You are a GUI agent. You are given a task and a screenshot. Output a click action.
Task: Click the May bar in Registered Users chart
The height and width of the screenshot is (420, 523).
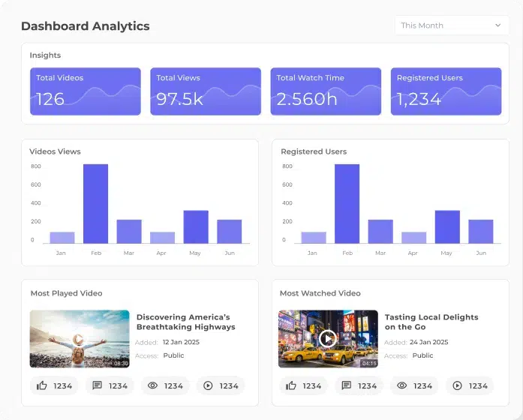[447, 226]
